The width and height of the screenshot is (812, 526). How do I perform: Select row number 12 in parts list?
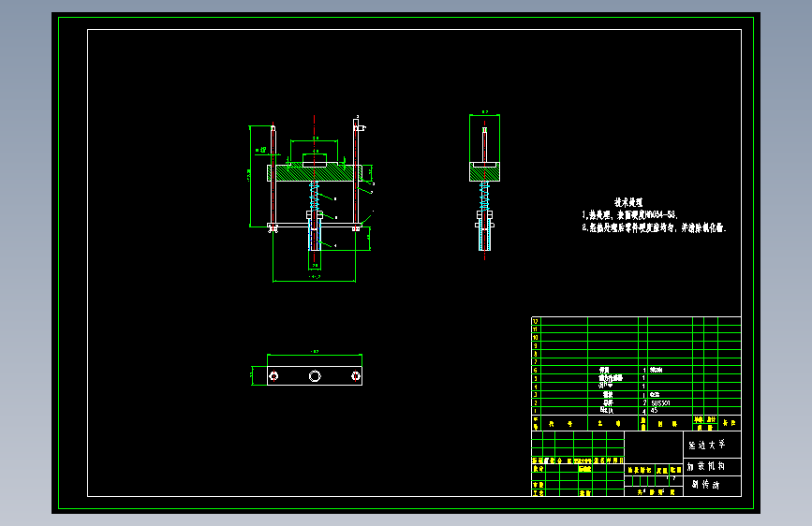pyautogui.click(x=536, y=321)
